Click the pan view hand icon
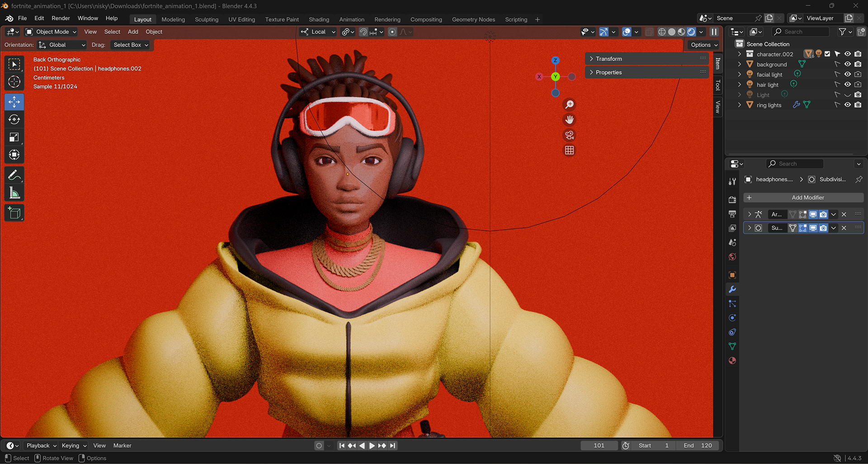Image resolution: width=868 pixels, height=464 pixels. pyautogui.click(x=569, y=120)
